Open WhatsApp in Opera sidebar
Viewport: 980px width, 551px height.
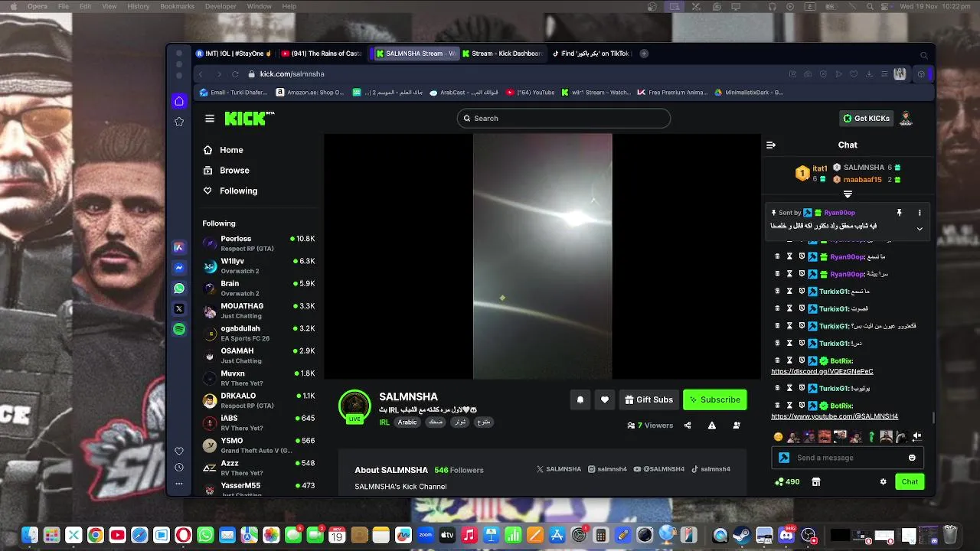(x=179, y=289)
